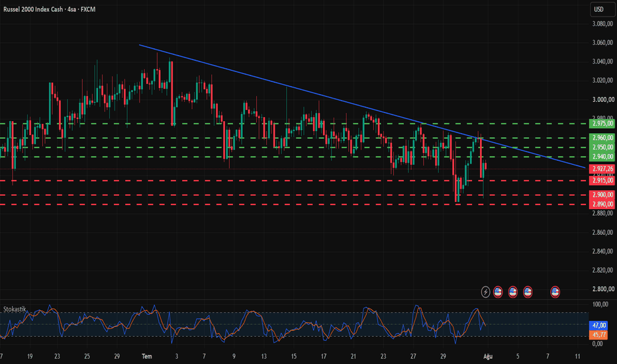This screenshot has width=617, height=364.
Task: Select the green 2.950,00 price label
Action: pyautogui.click(x=602, y=147)
